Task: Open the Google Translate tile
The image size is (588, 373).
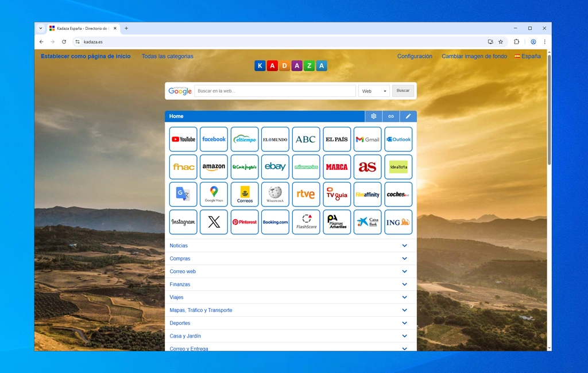Action: click(183, 194)
